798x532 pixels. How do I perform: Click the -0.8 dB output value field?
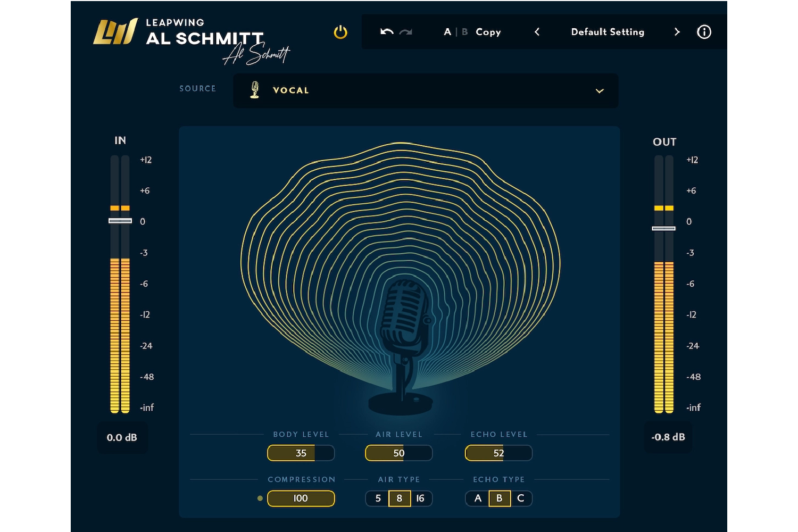pos(668,437)
